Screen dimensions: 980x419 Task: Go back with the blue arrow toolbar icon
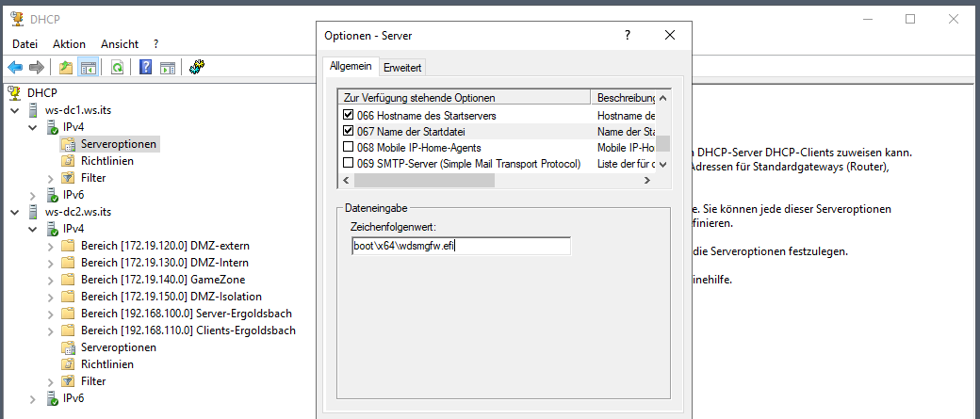click(x=15, y=67)
